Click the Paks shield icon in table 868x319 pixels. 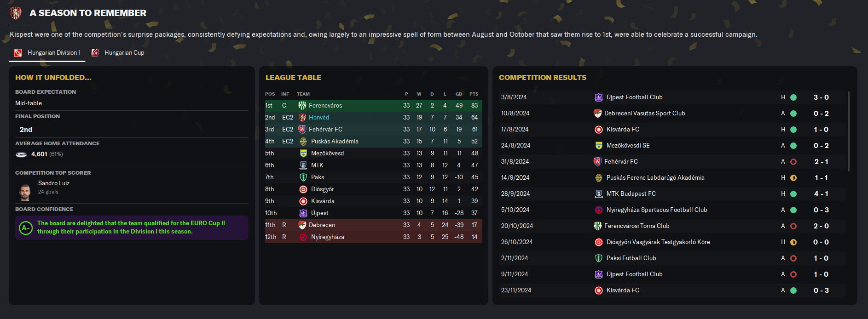tap(303, 177)
